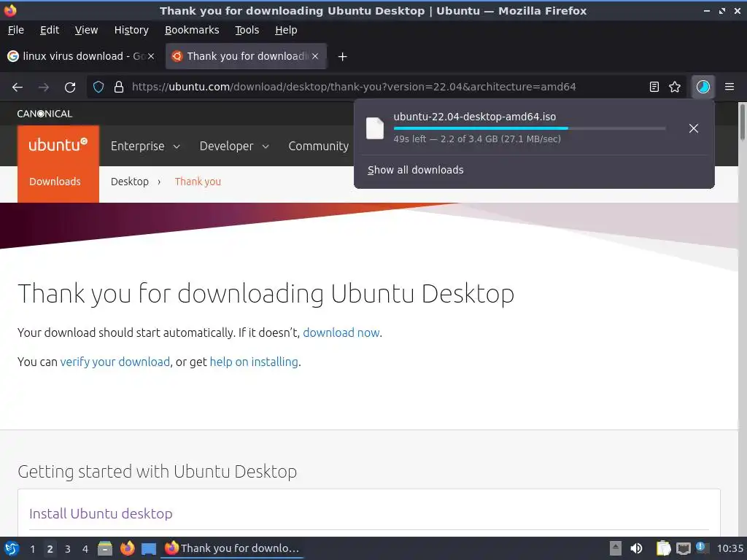This screenshot has width=747, height=560.
Task: Close the linux virus download tab
Action: pyautogui.click(x=151, y=56)
